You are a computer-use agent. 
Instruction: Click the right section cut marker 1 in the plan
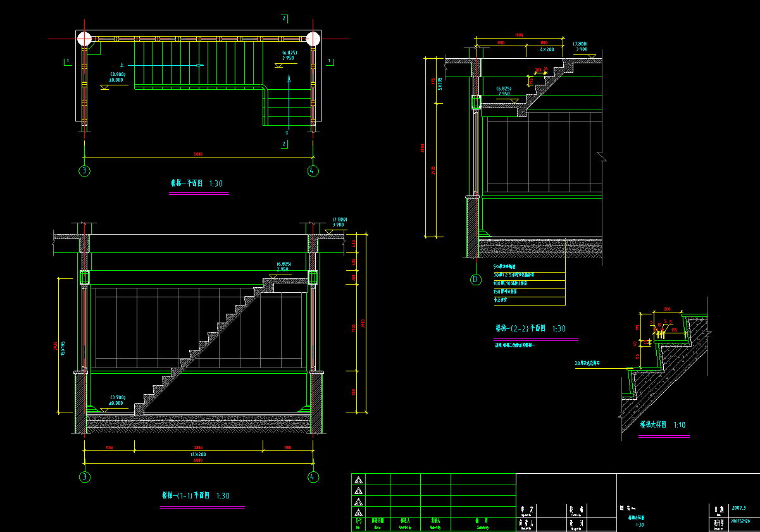coord(329,61)
